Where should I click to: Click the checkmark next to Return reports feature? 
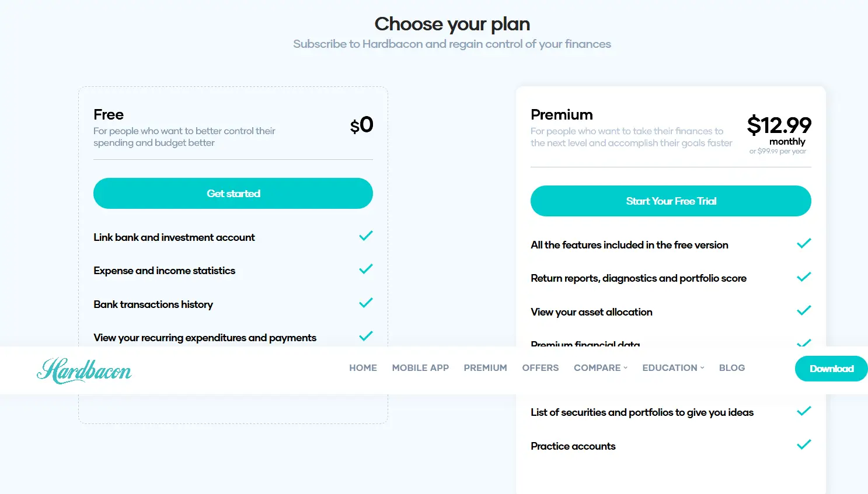coord(804,276)
